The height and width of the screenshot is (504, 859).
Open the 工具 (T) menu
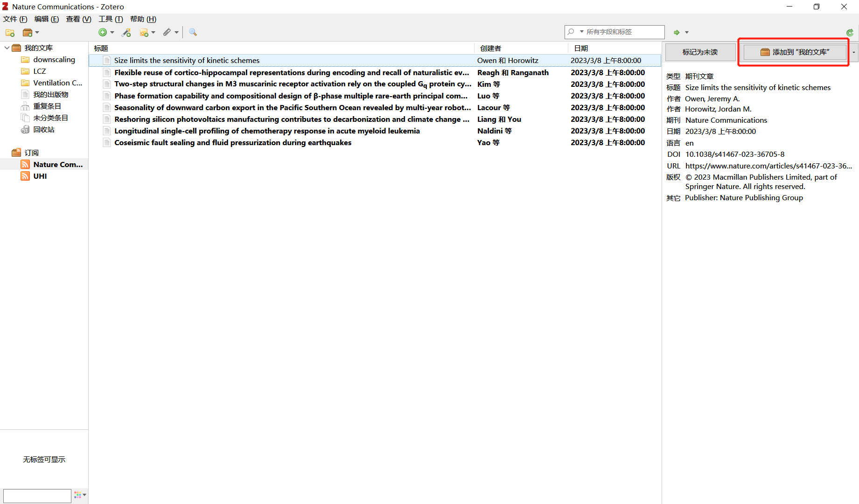111,19
